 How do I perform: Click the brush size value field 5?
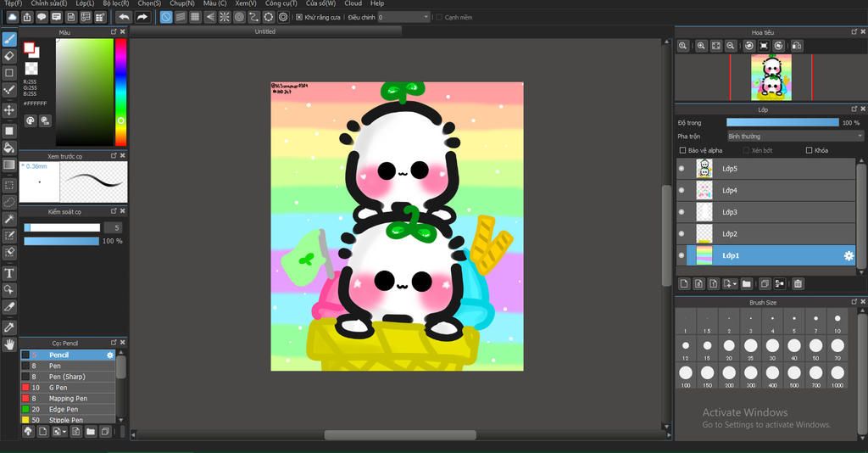113,227
